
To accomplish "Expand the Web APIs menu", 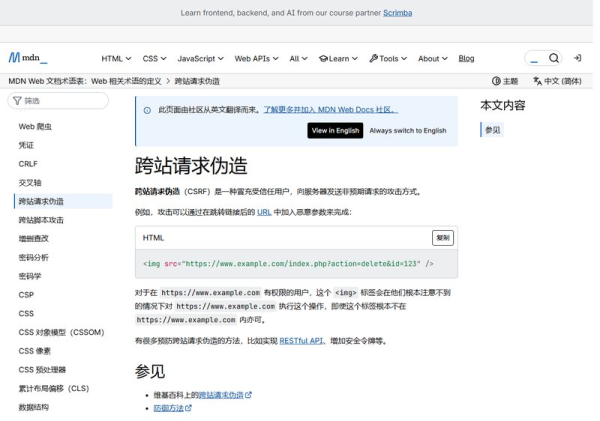I will [256, 59].
